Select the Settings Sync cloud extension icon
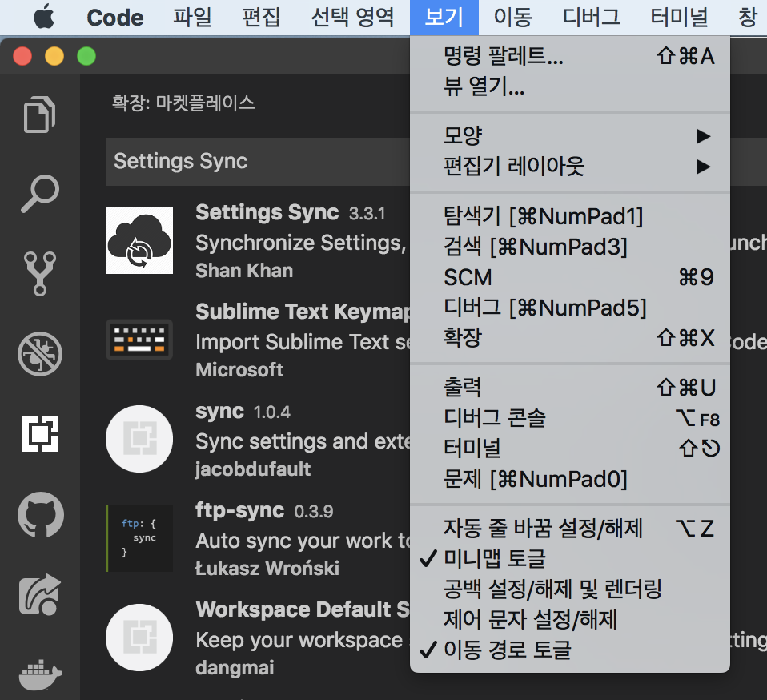767x700 pixels. tap(139, 240)
